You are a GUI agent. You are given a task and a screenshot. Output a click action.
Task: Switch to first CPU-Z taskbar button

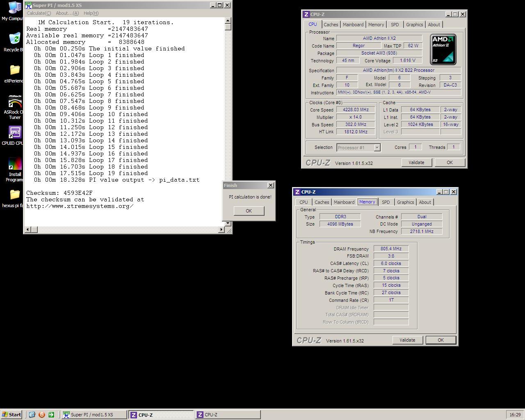(161, 415)
